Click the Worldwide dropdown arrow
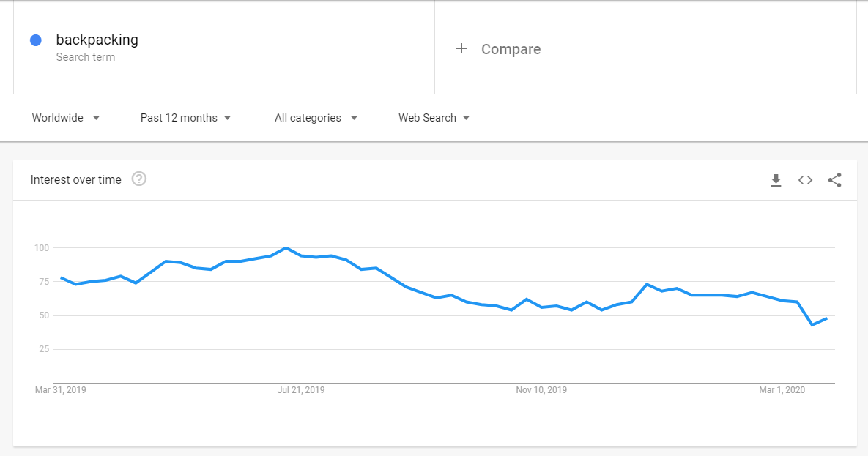 (97, 117)
